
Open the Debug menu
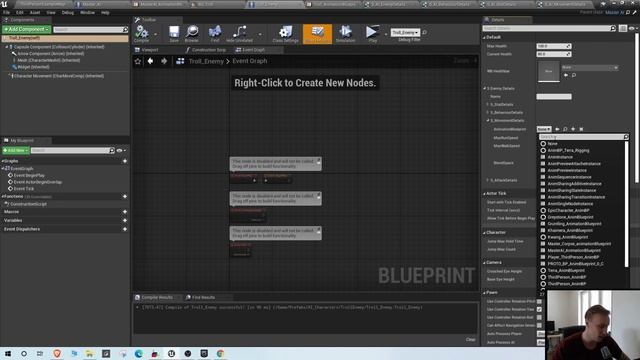(68, 13)
